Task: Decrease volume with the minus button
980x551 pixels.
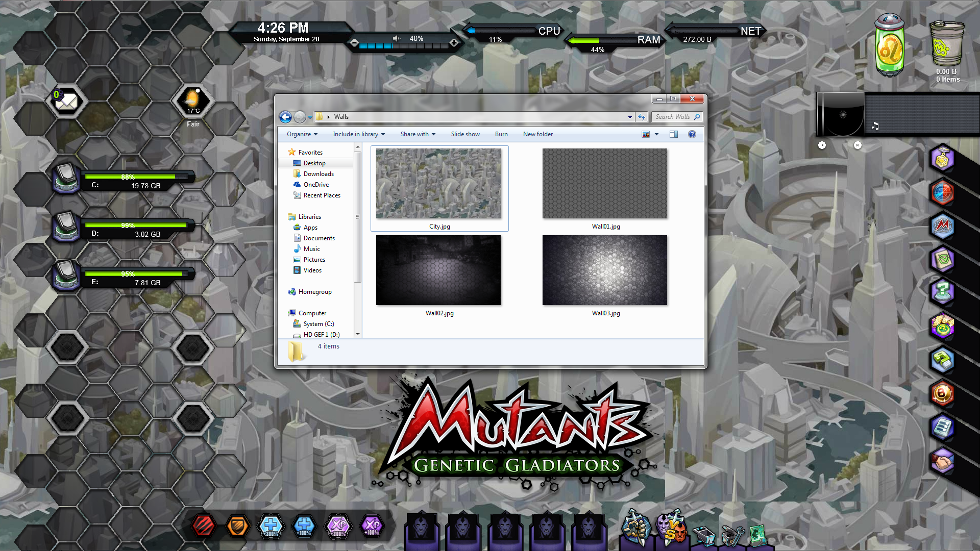Action: (354, 43)
